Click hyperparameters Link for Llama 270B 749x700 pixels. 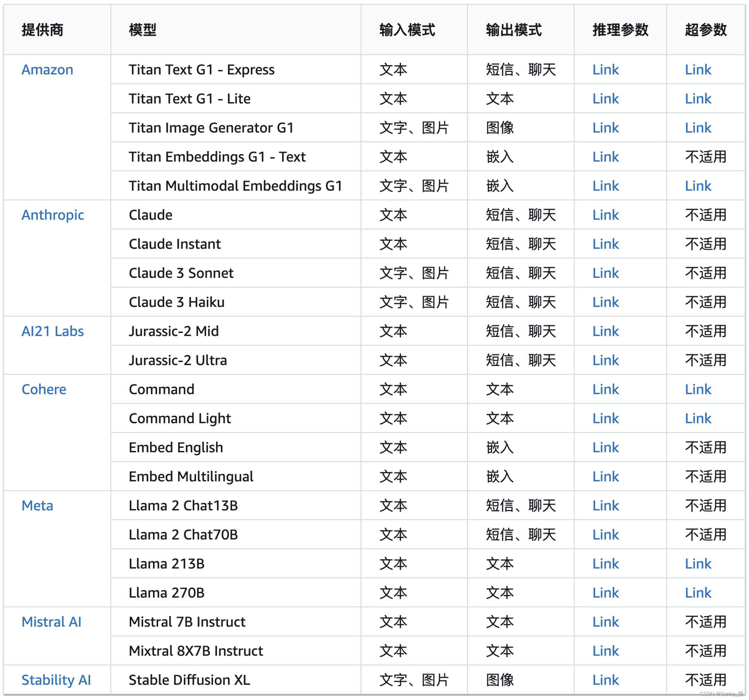[x=698, y=592]
